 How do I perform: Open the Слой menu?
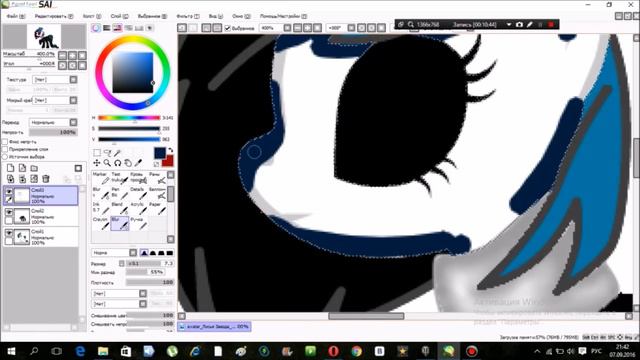click(119, 16)
